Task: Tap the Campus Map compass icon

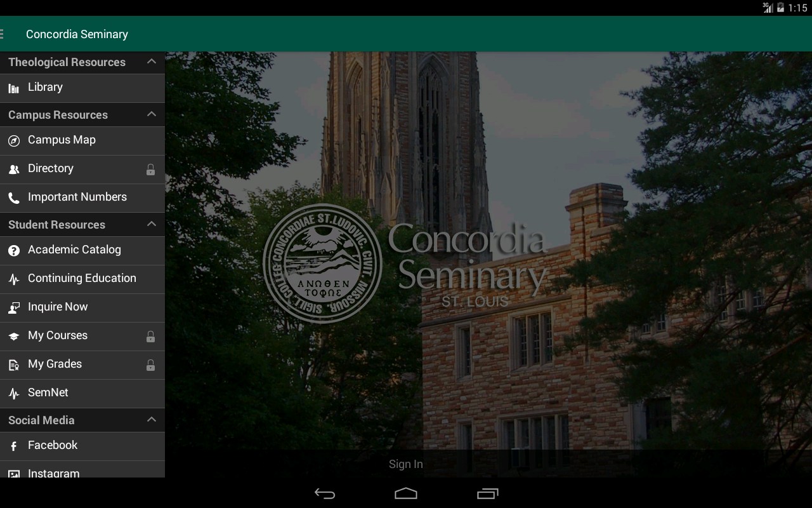Action: 14,141
